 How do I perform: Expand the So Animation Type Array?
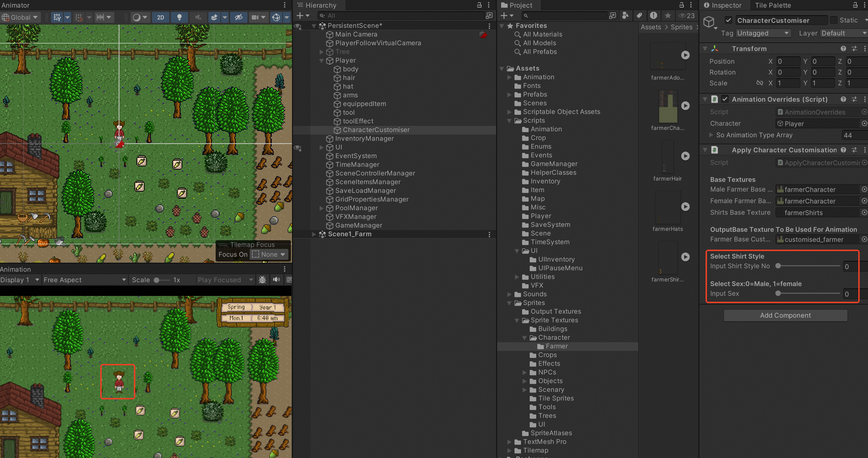pos(711,135)
